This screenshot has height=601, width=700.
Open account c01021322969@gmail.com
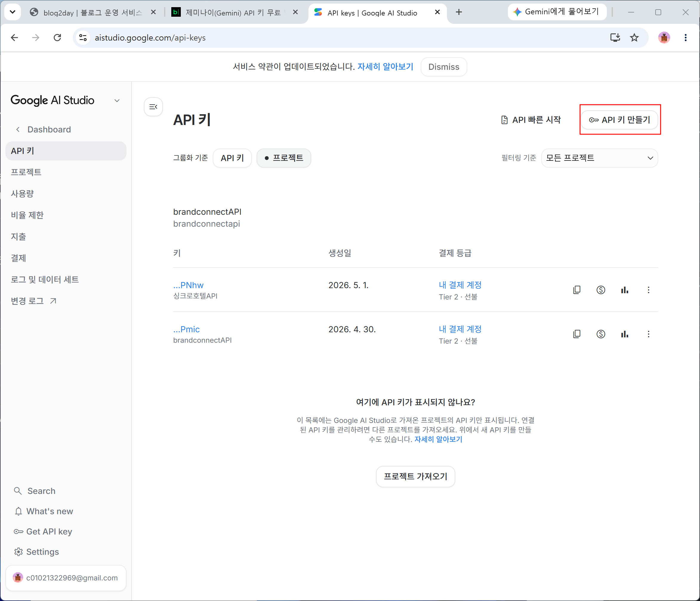pos(66,578)
